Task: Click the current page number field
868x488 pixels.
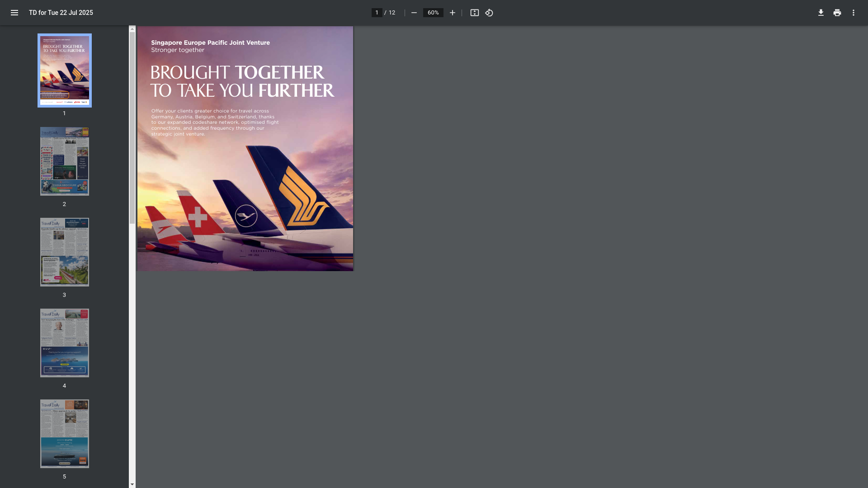Action: click(x=377, y=13)
